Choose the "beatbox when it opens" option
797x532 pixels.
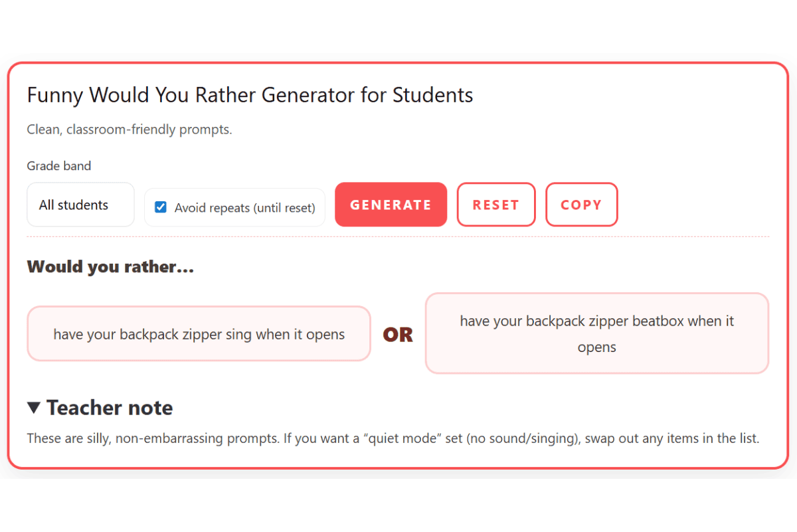596,333
